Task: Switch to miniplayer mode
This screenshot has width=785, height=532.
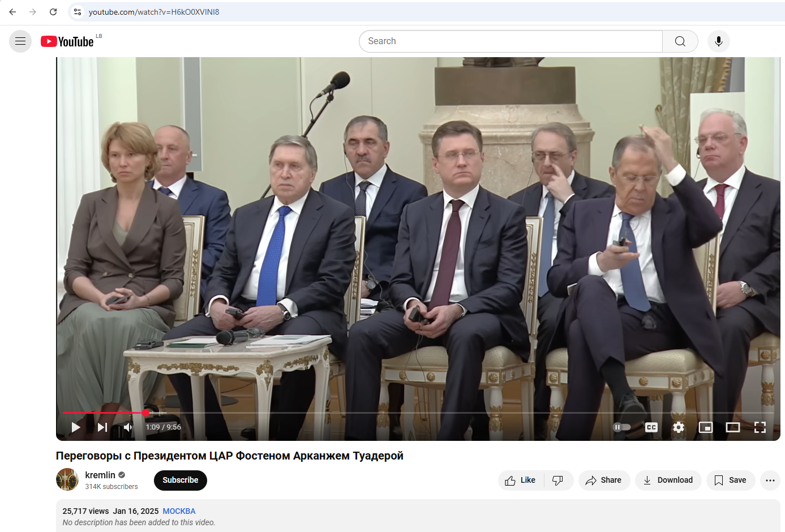Action: point(706,427)
